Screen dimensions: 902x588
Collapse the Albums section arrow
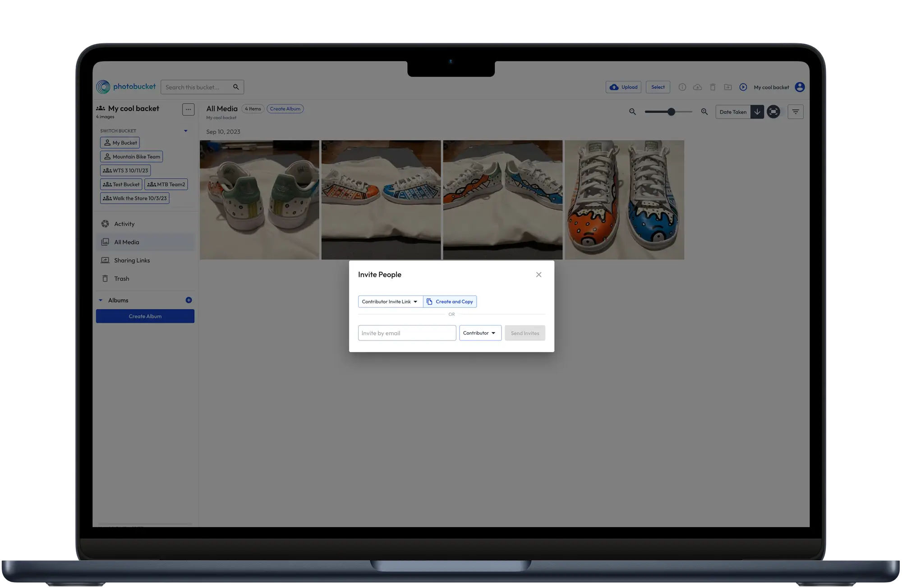101,300
